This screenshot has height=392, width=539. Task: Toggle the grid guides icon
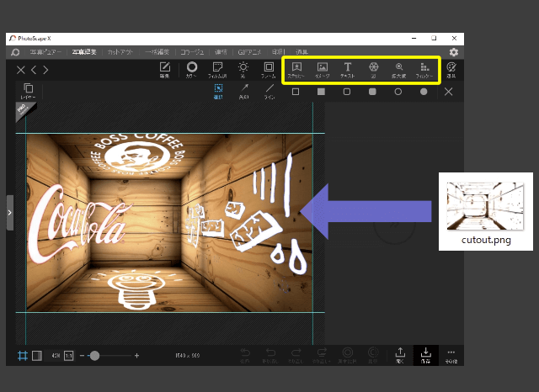23,356
